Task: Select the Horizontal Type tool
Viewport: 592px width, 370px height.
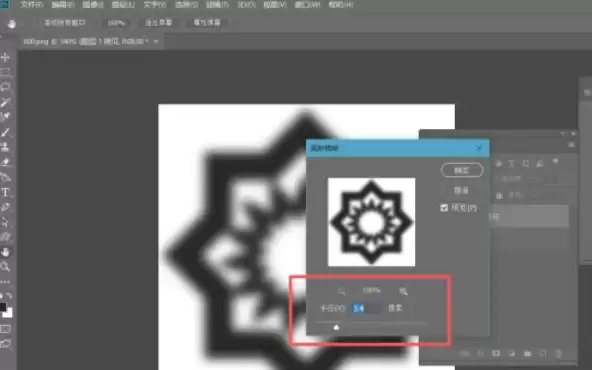Action: [5, 192]
